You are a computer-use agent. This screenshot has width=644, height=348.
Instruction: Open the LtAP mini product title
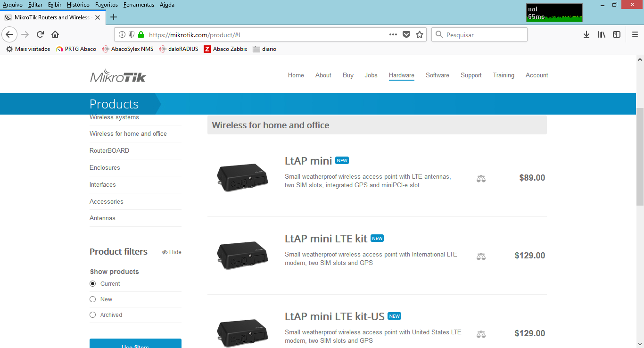click(x=308, y=161)
